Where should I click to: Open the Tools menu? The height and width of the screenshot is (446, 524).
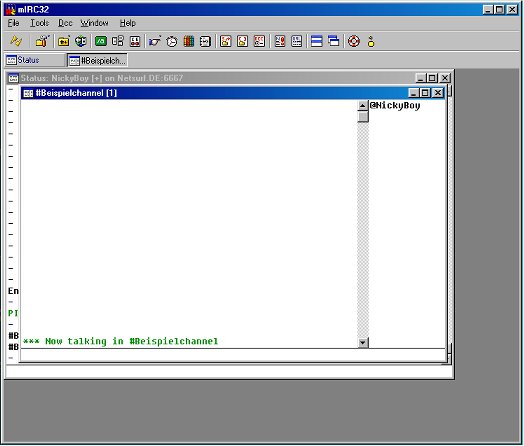(40, 23)
